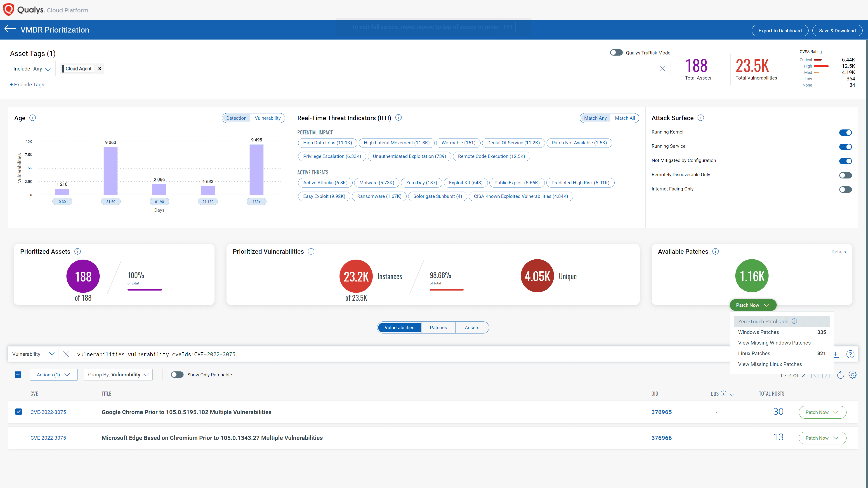
Task: Open the Actions (1) dropdown
Action: pos(54,375)
